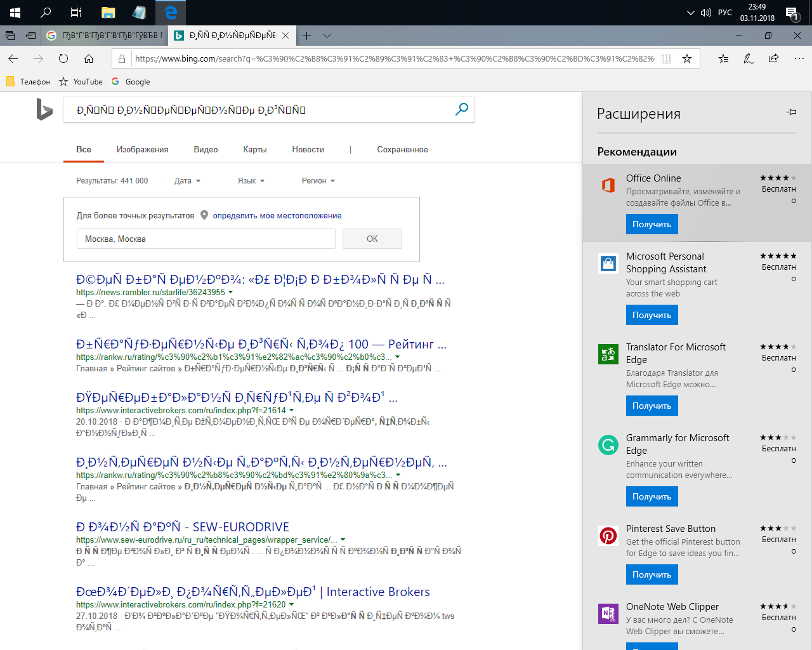
Task: Click the Edge tabs-set-aside icon
Action: point(10,36)
